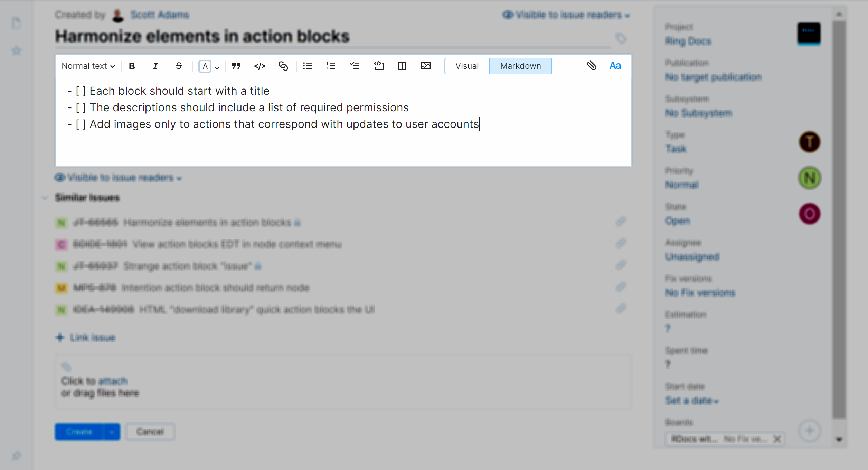Open the text color dropdown arrow
The width and height of the screenshot is (868, 470).
coord(217,67)
